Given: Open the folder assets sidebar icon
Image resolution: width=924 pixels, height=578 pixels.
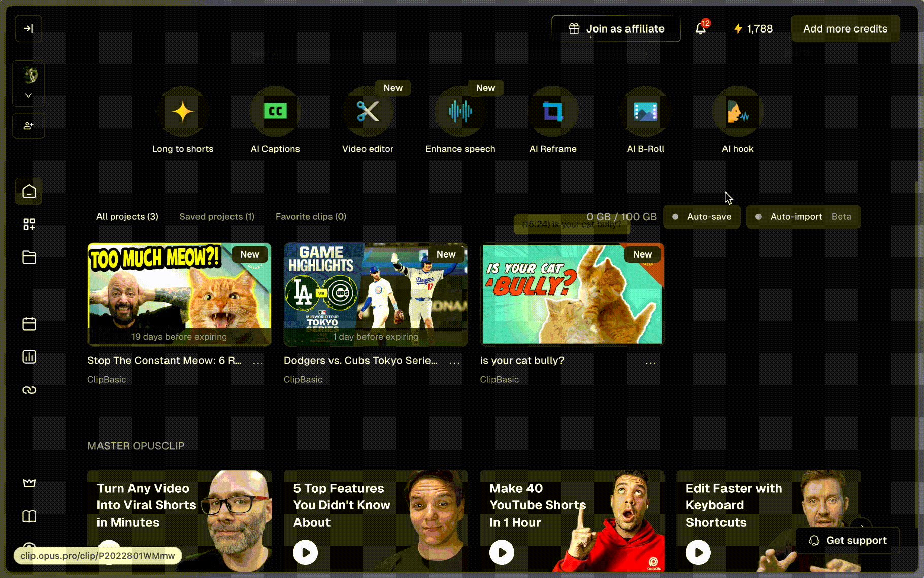Looking at the screenshot, I should (x=29, y=258).
